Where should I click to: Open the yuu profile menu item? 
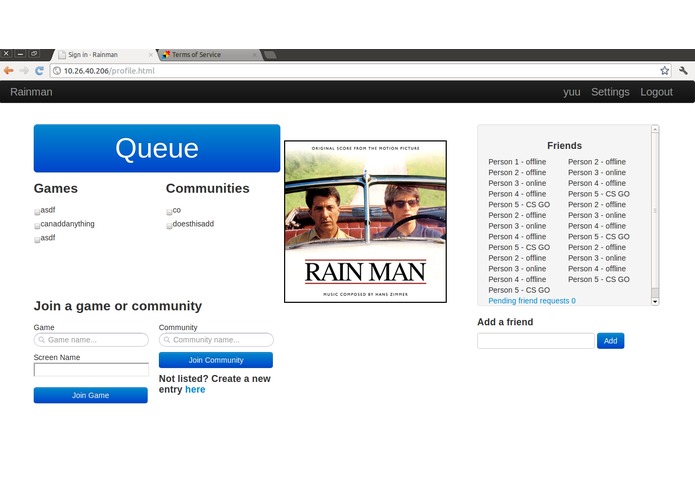pyautogui.click(x=572, y=92)
